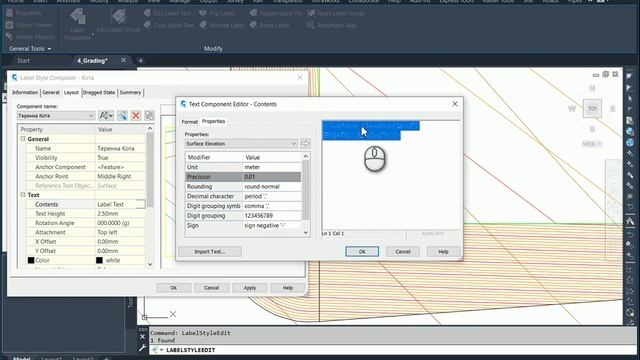Open the component draw order icon

tap(150, 116)
